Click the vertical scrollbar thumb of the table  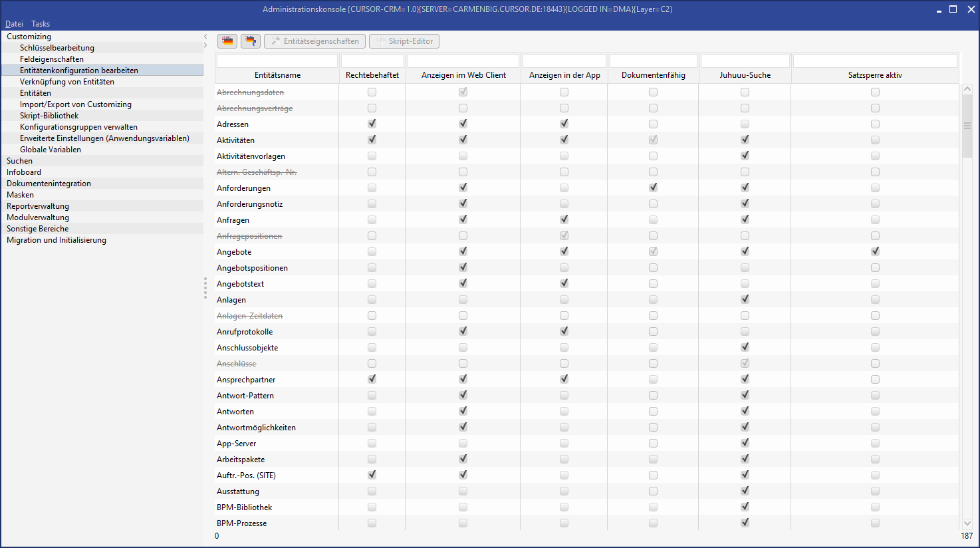tap(967, 125)
